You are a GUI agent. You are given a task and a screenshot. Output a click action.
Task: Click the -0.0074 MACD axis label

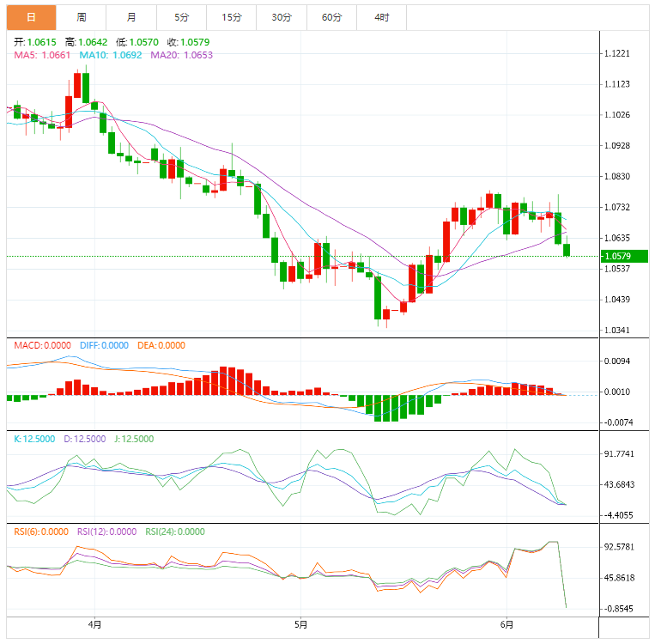pyautogui.click(x=618, y=423)
